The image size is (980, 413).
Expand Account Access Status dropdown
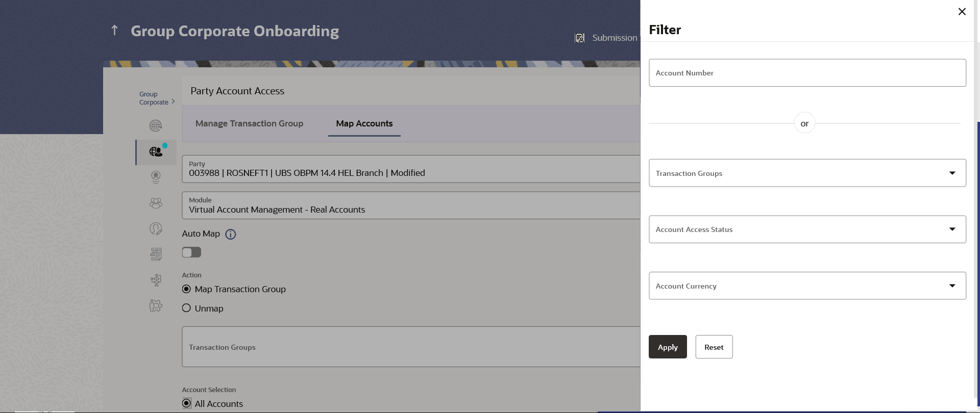[807, 229]
